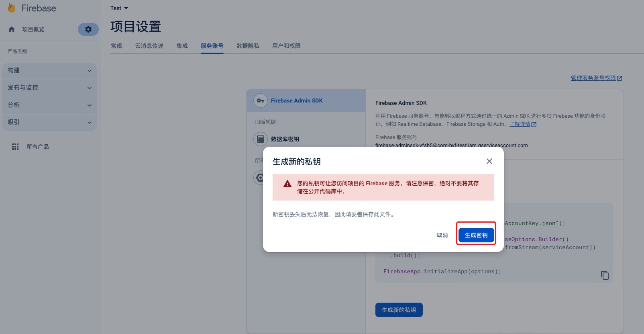Click the 生成密钥 button
The height and width of the screenshot is (334, 644).
pyautogui.click(x=476, y=235)
